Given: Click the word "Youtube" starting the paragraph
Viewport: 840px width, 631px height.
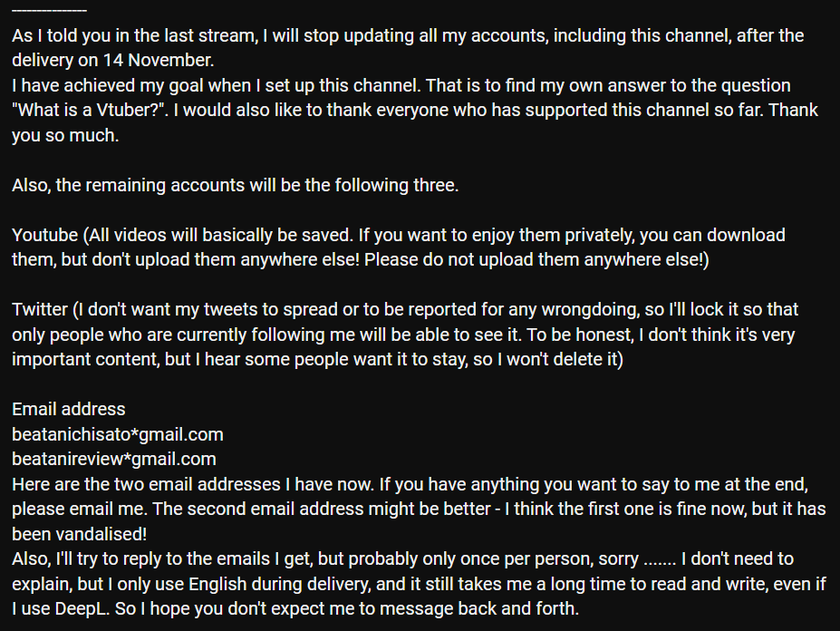Looking at the screenshot, I should [x=44, y=235].
